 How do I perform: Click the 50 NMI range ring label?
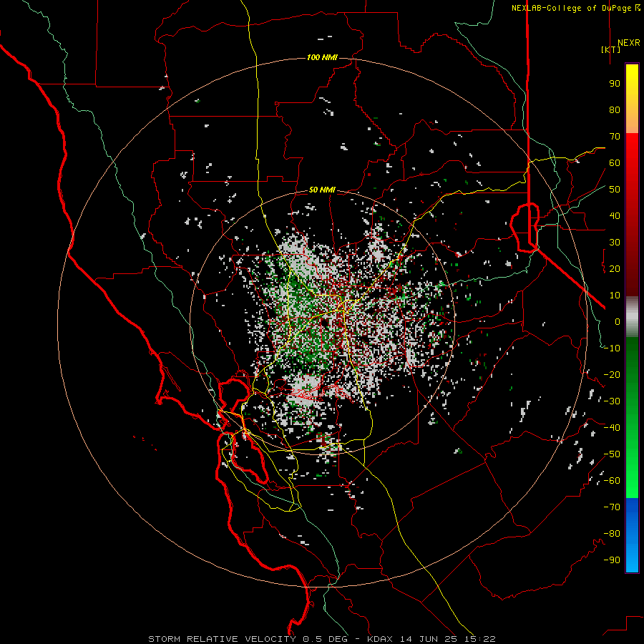(322, 190)
